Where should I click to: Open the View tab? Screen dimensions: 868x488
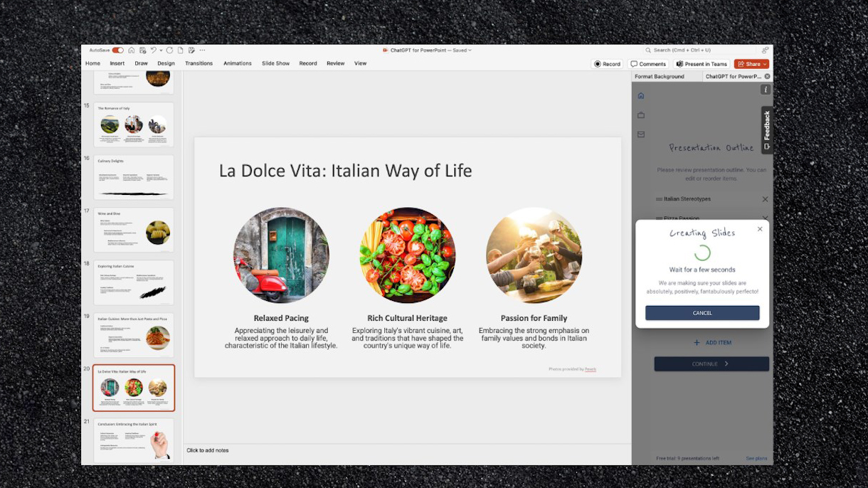coord(361,63)
